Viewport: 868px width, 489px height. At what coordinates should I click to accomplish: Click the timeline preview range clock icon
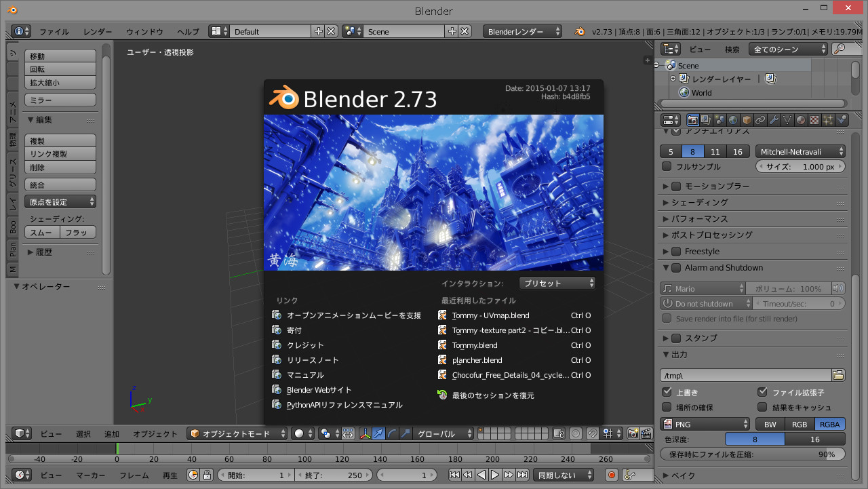click(x=193, y=475)
